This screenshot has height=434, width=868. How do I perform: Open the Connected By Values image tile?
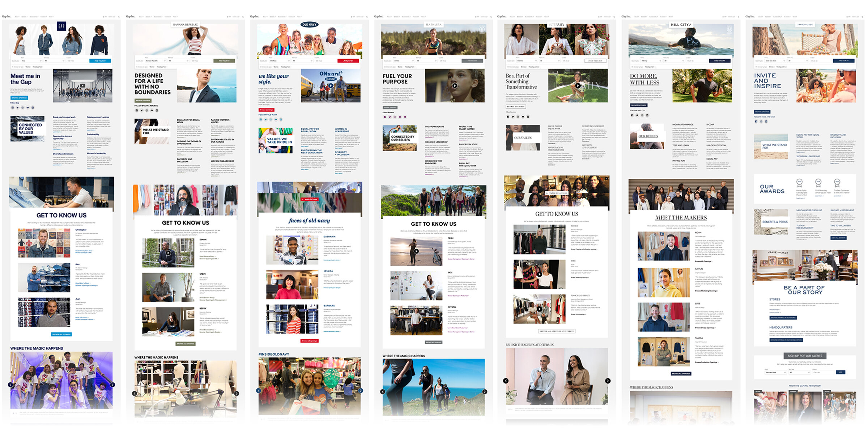pyautogui.click(x=27, y=128)
